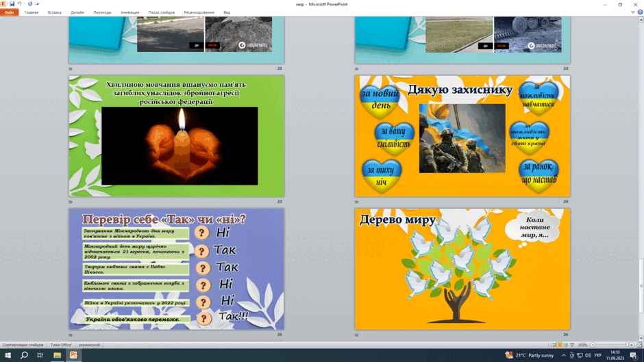The height and width of the screenshot is (362, 644).
Task: Zoom out with the minus button
Action: click(593, 345)
